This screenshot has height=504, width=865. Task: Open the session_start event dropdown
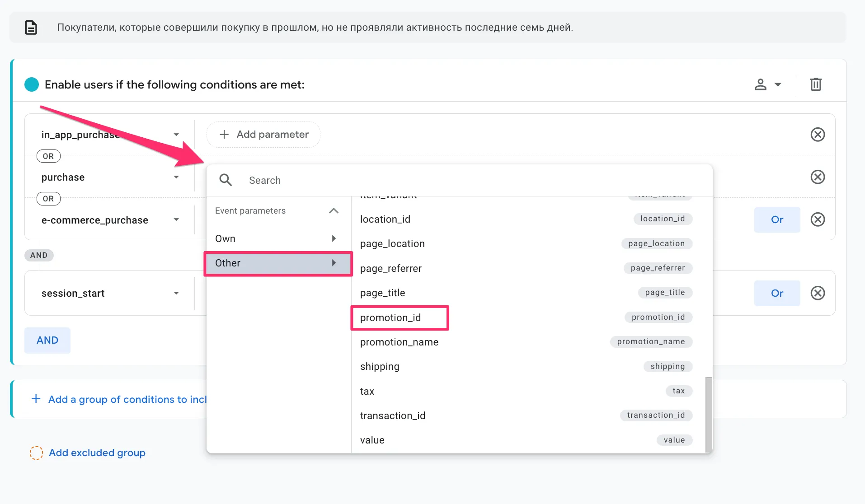pyautogui.click(x=176, y=293)
